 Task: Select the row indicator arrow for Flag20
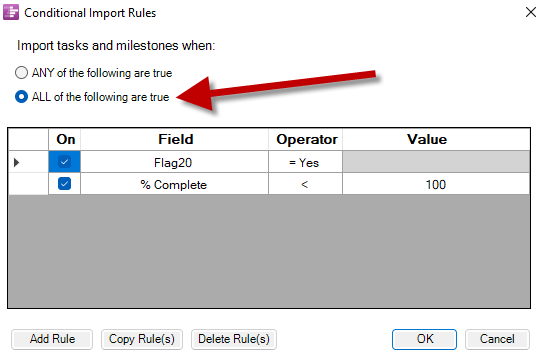click(x=16, y=162)
